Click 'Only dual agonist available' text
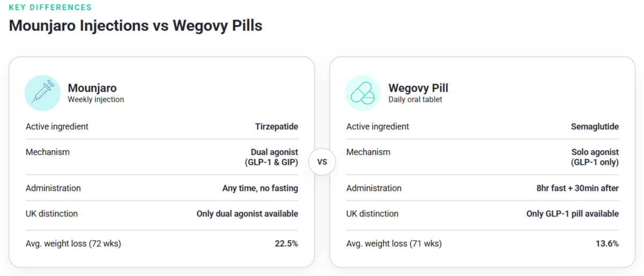 (247, 214)
